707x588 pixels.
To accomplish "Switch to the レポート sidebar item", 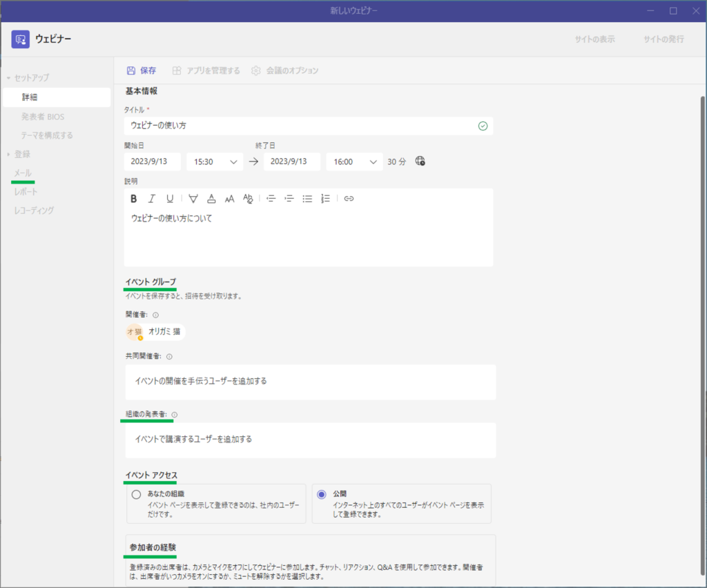I will coord(26,192).
